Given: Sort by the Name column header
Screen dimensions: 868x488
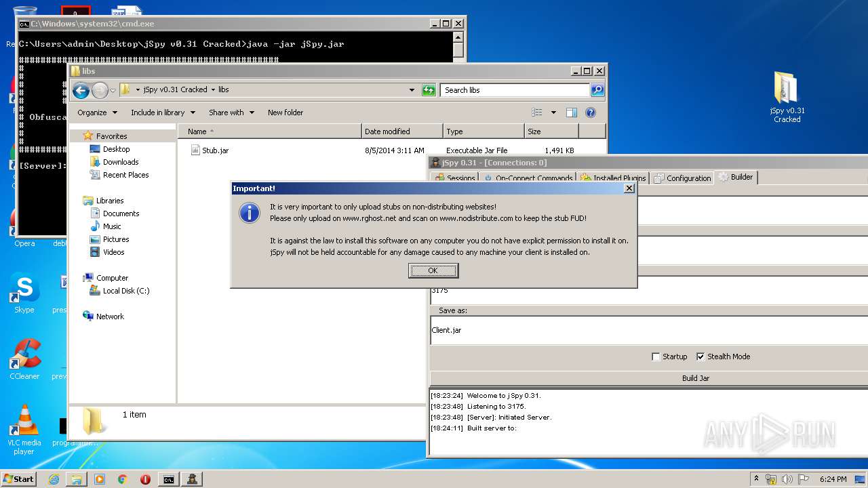Looking at the screenshot, I should 270,131.
